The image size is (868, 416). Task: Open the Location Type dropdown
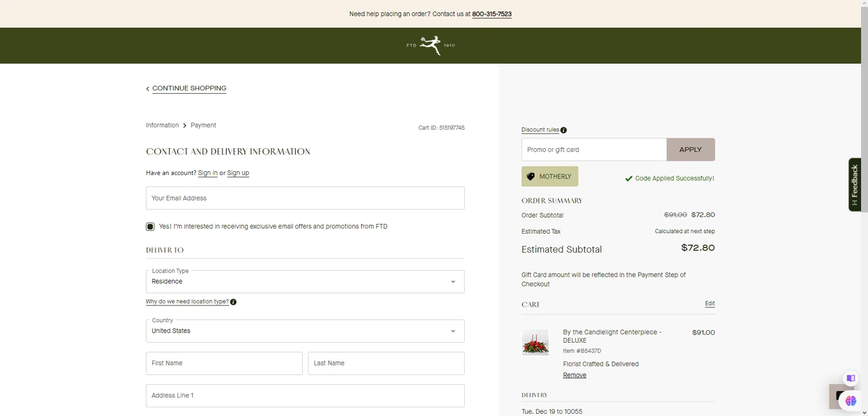point(305,282)
